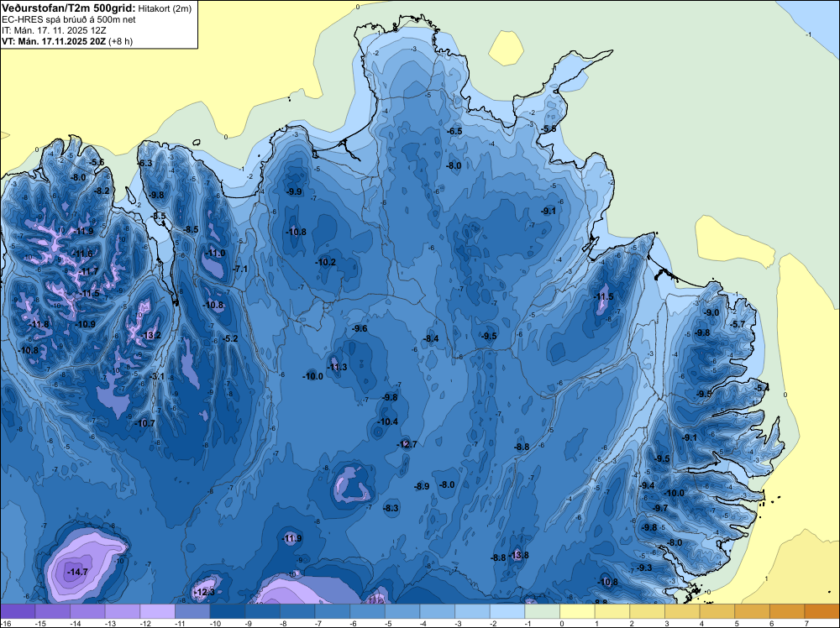
Task: Click the -9.6 temperature label
Action: [360, 329]
